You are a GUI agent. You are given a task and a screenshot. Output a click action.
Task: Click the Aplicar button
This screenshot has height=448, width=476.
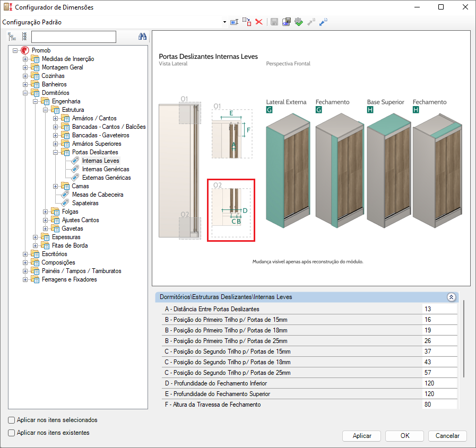click(x=361, y=436)
